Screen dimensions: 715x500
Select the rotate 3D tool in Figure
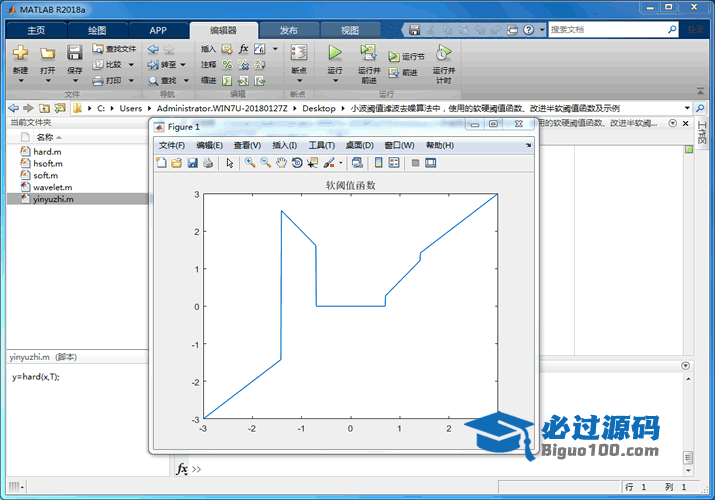tap(297, 163)
